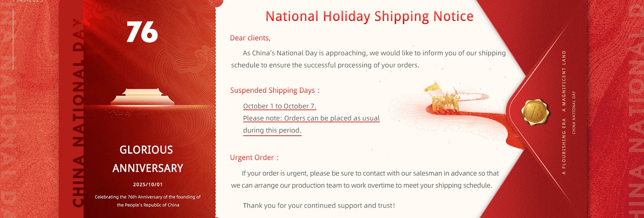
Task: Click the underlined October 1 to October 7 text
Action: (279, 106)
